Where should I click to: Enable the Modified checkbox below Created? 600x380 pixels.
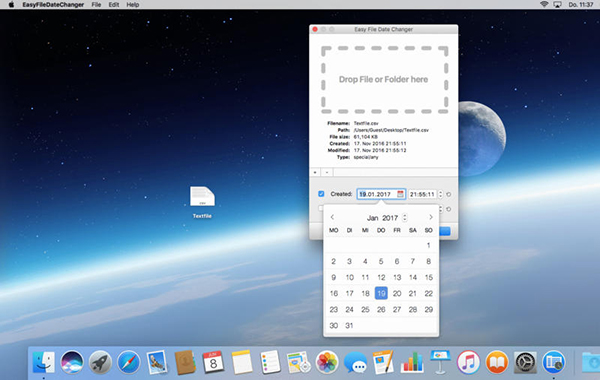click(321, 208)
